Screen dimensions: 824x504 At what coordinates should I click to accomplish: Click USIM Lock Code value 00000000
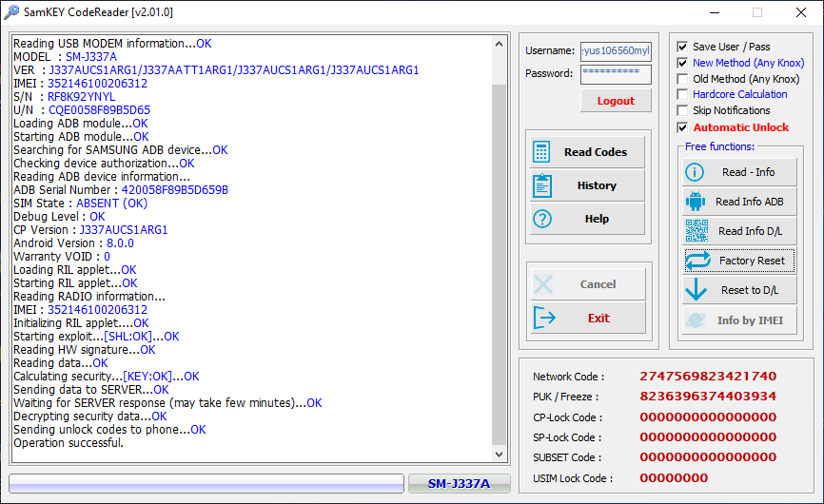674,477
